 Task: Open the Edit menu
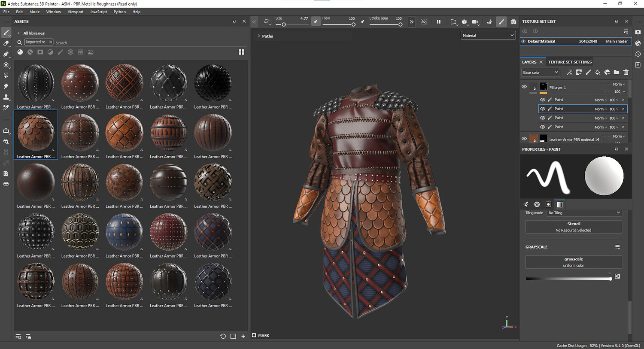point(19,12)
